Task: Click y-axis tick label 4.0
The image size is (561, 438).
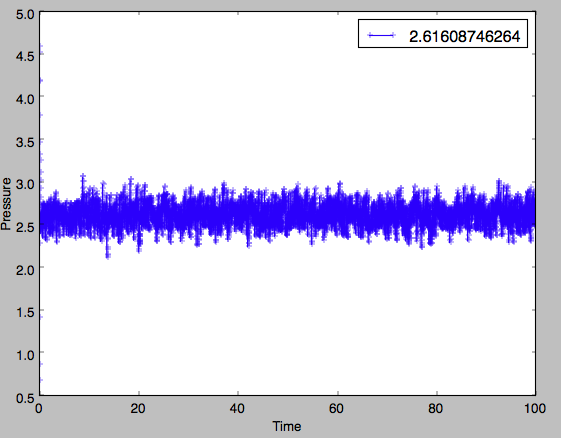Action: pyautogui.click(x=25, y=98)
